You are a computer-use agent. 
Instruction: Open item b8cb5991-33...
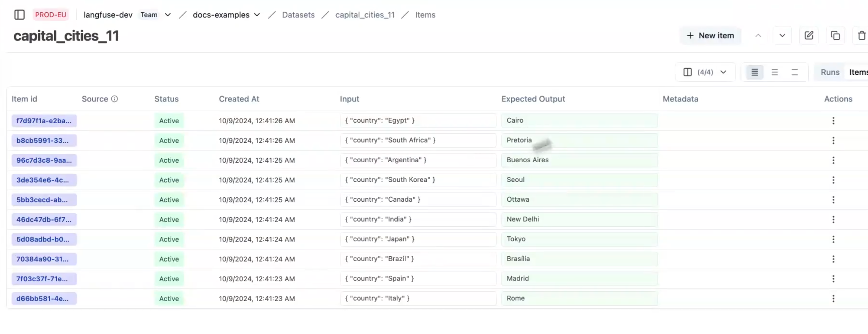tap(44, 141)
